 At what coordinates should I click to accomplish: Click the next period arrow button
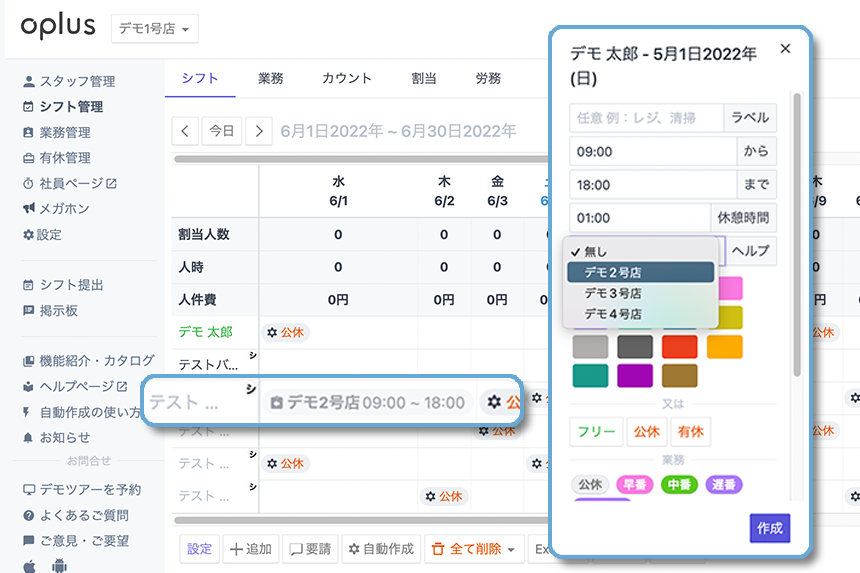point(259,131)
